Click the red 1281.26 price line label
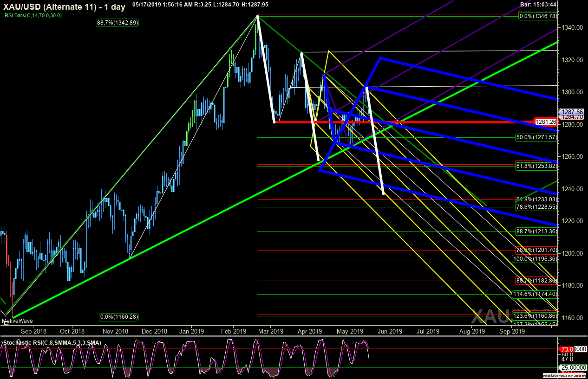 546,122
